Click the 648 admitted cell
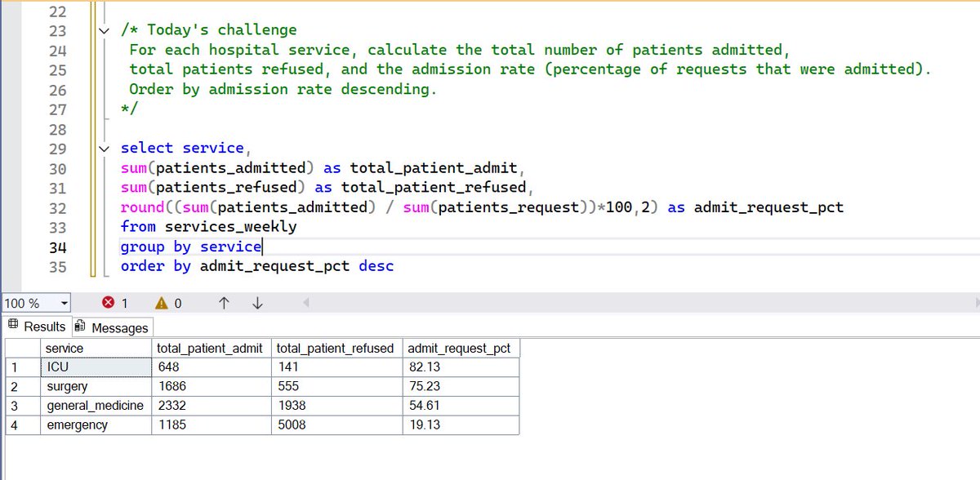 (x=212, y=367)
